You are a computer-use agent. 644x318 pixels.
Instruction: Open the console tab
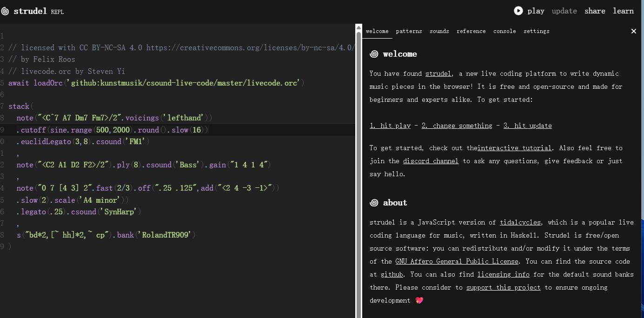[x=505, y=31]
